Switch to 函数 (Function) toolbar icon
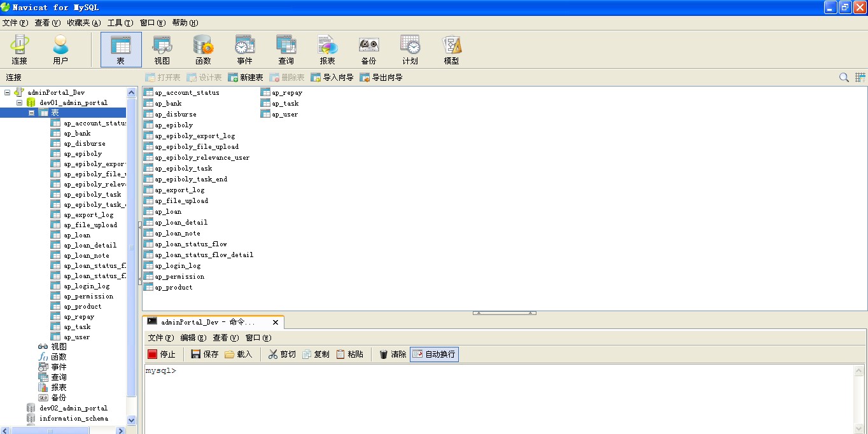 click(203, 50)
